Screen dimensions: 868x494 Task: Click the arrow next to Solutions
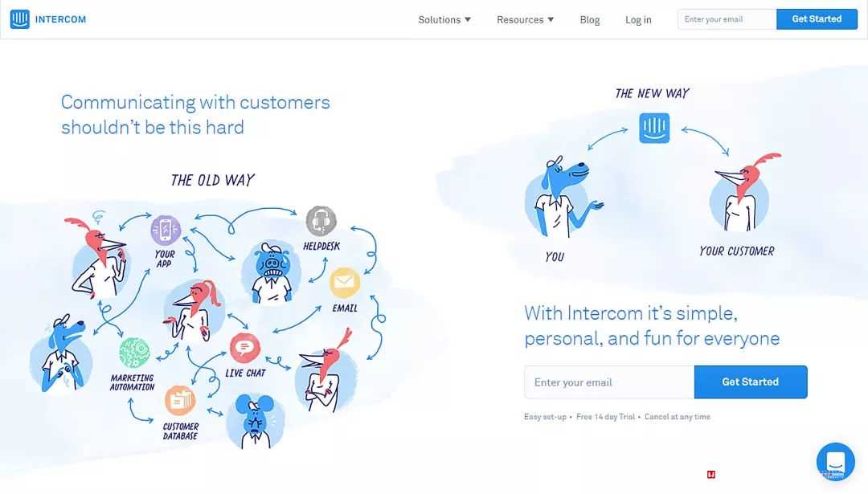[468, 19]
